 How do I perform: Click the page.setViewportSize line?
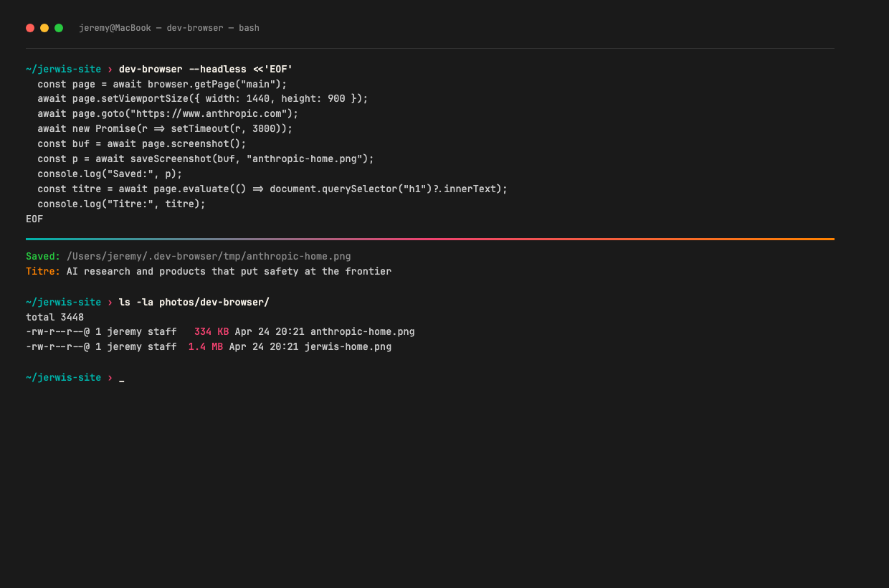coord(203,99)
